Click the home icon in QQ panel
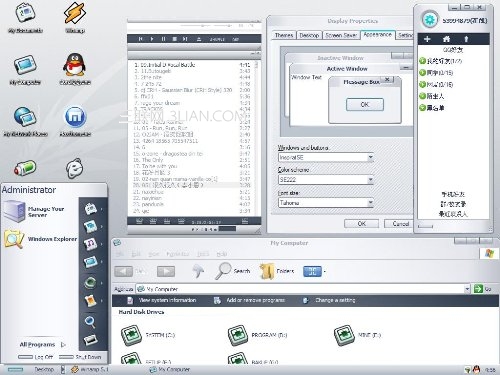This screenshot has height=375, width=500. 446,39
